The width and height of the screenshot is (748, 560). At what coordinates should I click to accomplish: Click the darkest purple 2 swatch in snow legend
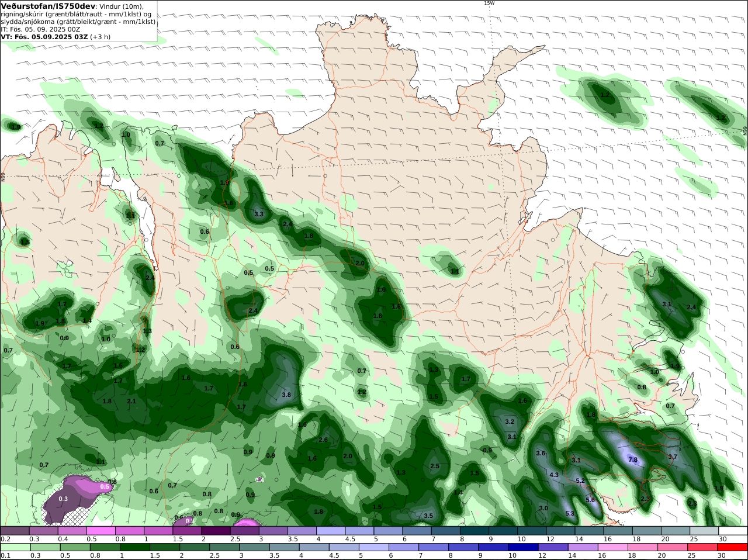point(215,531)
